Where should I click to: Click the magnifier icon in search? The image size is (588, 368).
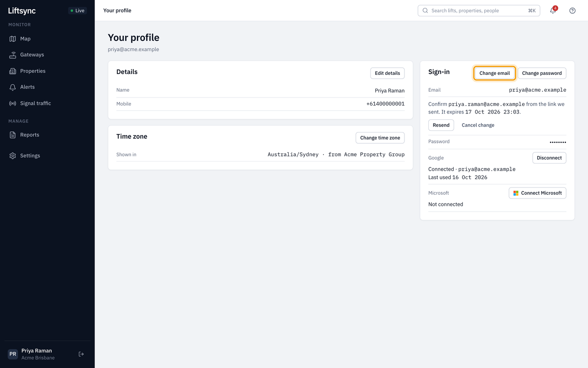425,11
